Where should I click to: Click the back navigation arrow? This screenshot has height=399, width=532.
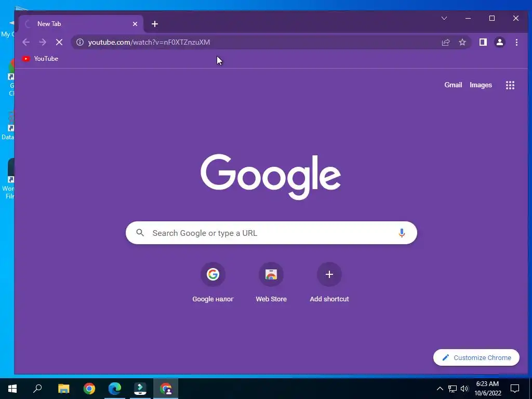(26, 42)
